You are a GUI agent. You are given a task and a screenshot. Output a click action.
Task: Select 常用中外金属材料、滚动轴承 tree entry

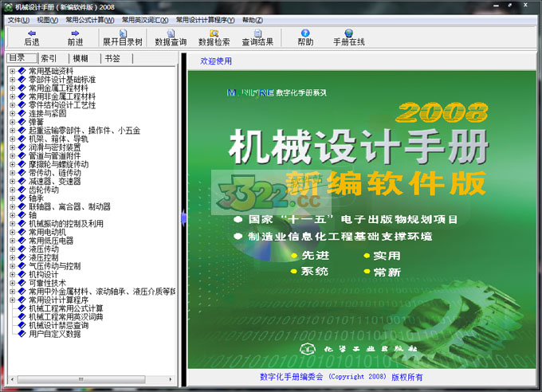[102, 292]
